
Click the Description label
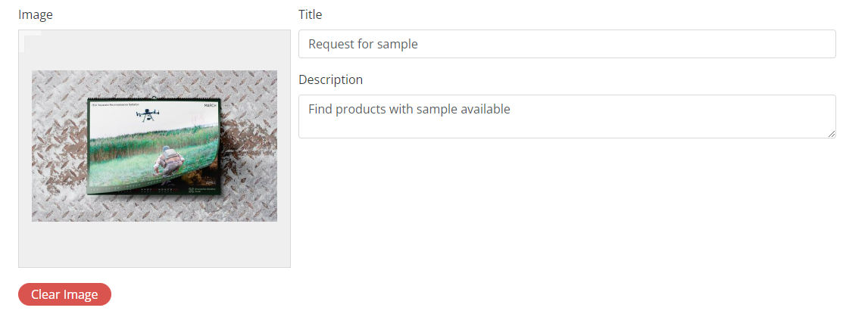pyautogui.click(x=330, y=79)
